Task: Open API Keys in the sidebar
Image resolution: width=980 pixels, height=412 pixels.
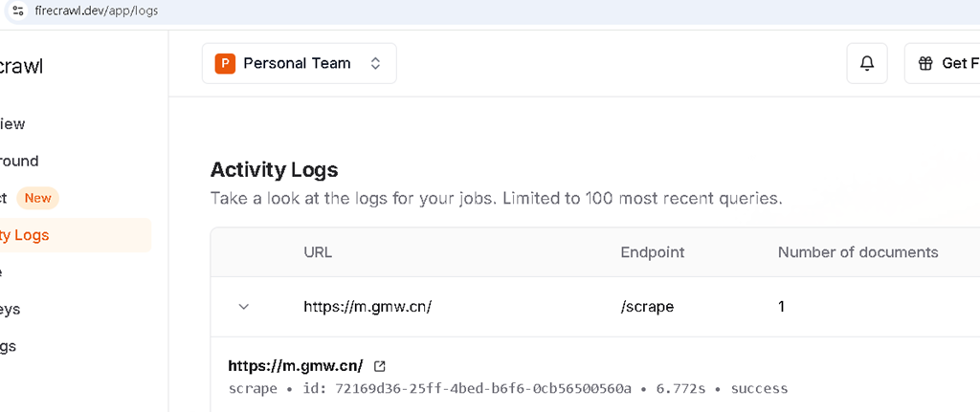Action: click(10, 309)
